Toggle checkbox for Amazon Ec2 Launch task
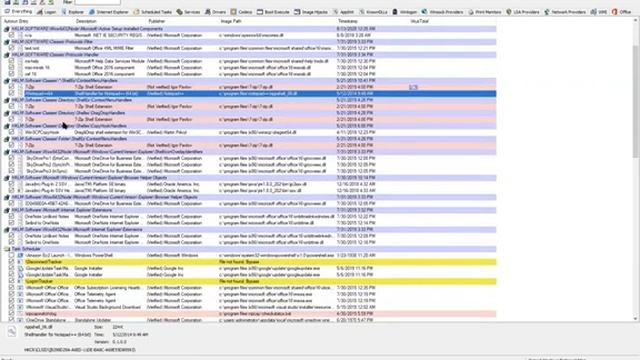The image size is (640, 360). tap(11, 256)
